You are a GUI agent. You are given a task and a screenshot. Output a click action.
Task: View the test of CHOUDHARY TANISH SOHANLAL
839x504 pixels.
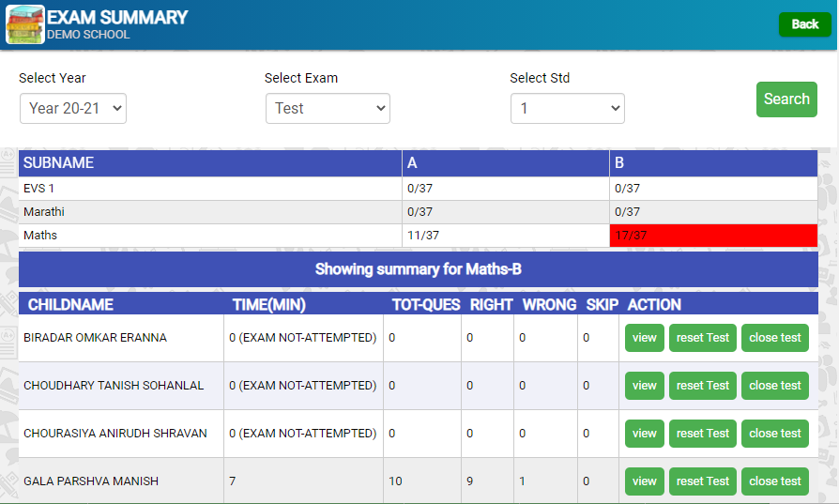click(x=644, y=386)
